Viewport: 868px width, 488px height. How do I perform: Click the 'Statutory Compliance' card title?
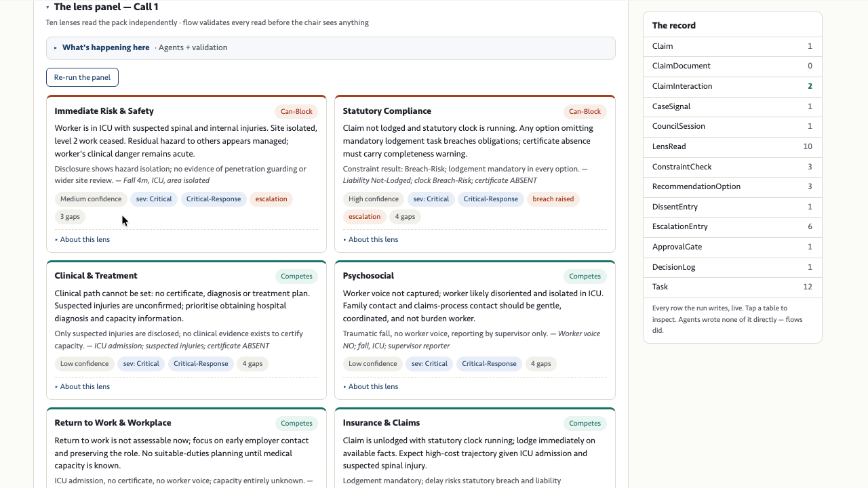click(387, 111)
